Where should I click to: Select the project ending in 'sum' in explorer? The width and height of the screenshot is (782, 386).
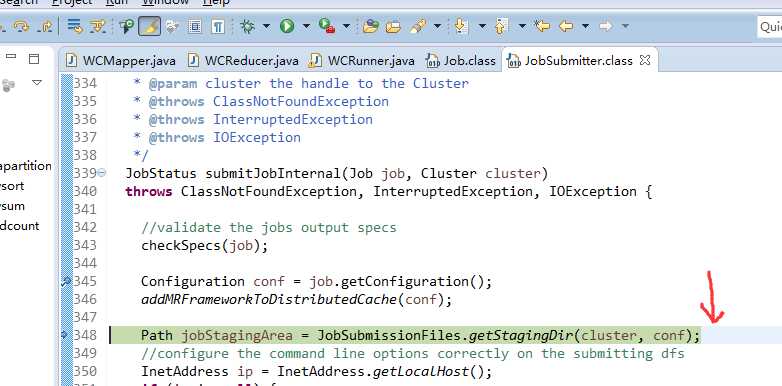[x=12, y=206]
